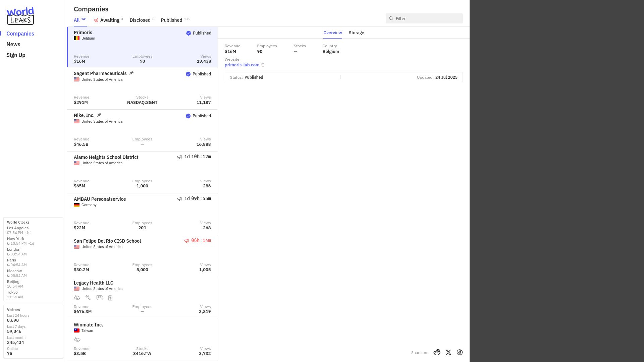Select the Legacy Health LLC entry
The height and width of the screenshot is (362, 644).
[x=142, y=298]
